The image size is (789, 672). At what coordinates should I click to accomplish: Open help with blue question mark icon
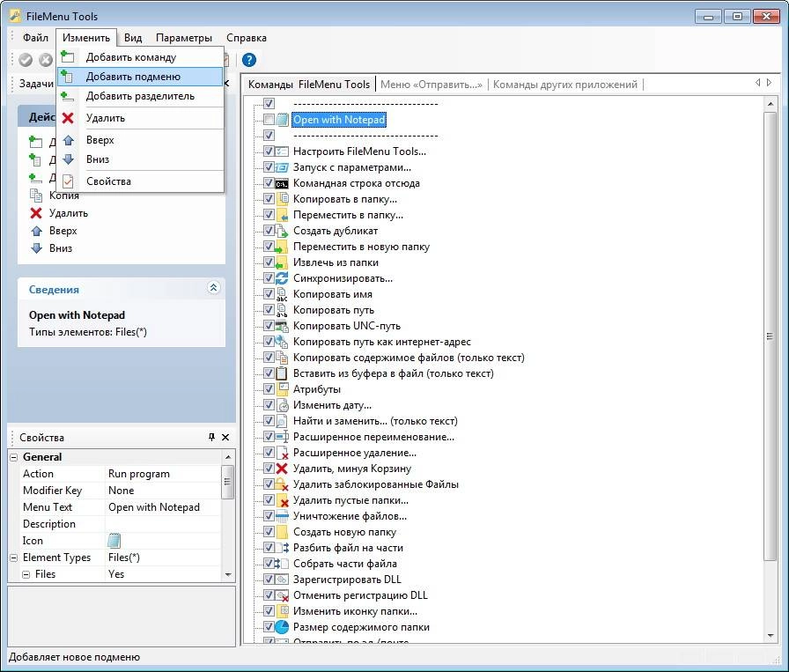click(249, 60)
